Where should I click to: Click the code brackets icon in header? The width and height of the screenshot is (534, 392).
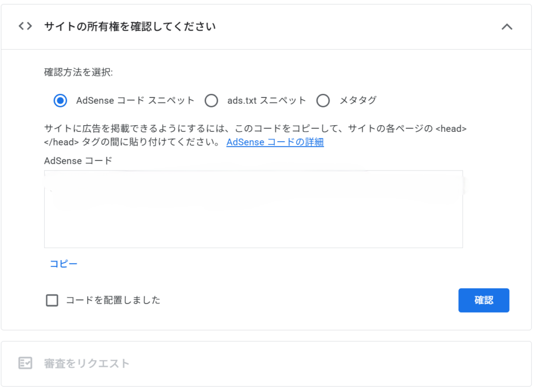[x=25, y=26]
